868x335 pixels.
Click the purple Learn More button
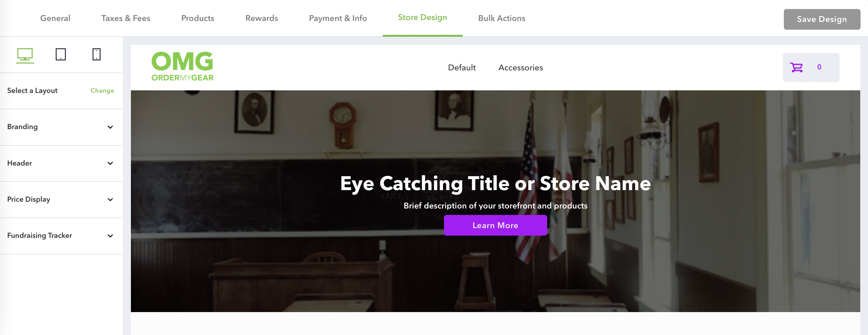495,225
